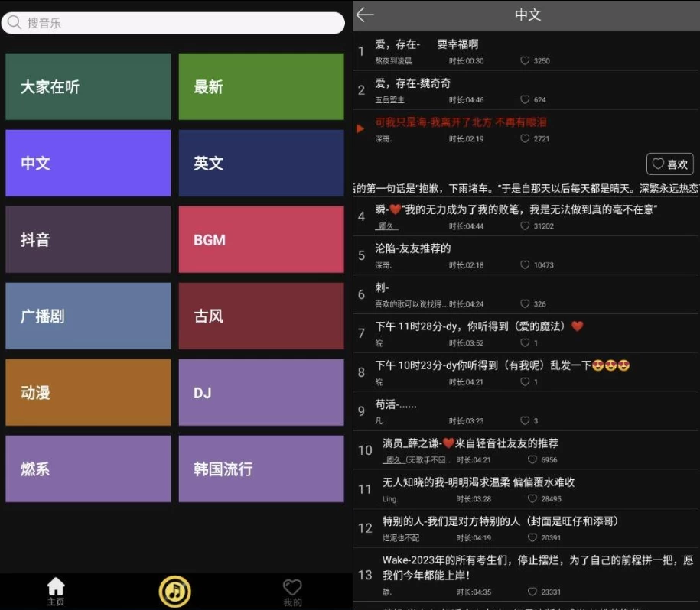The width and height of the screenshot is (700, 610).
Task: Tap heart icon showing 31202 likes
Action: point(525,226)
